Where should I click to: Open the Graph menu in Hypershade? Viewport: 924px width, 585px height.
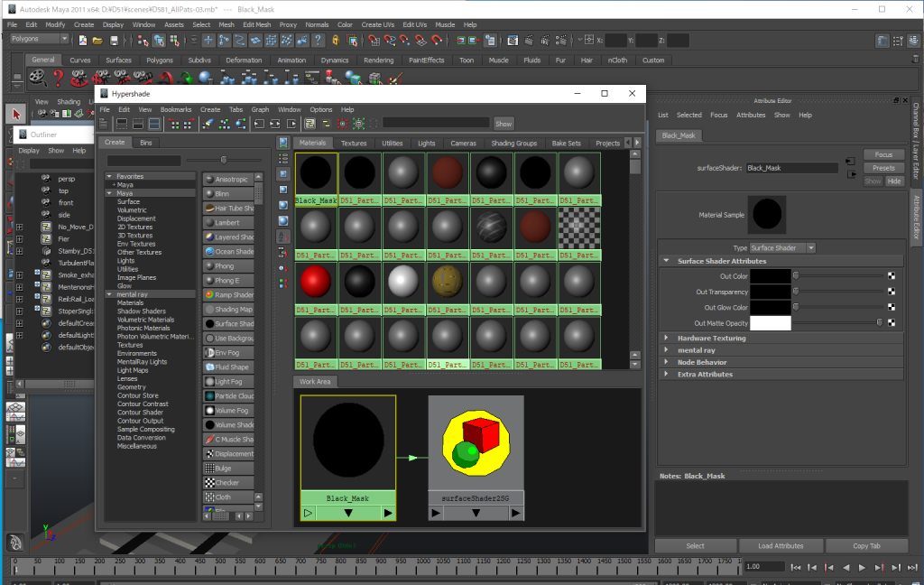click(x=260, y=110)
